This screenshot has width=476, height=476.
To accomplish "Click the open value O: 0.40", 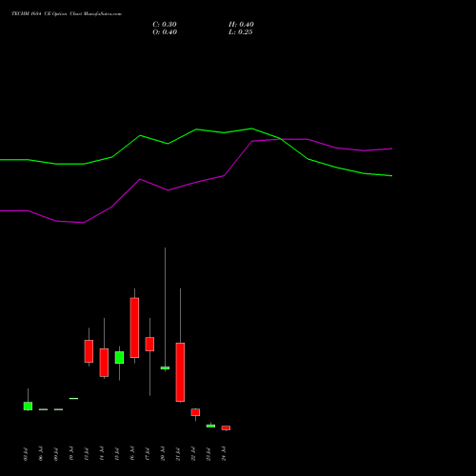I will coord(165,32).
